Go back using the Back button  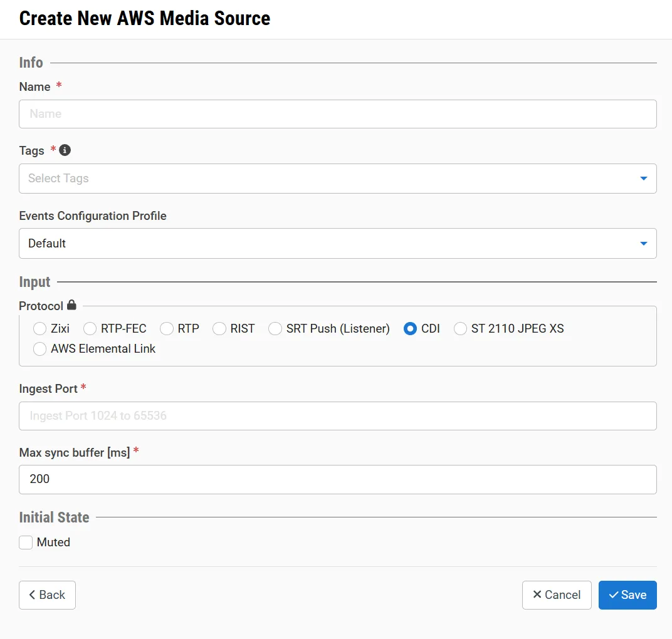pos(47,595)
